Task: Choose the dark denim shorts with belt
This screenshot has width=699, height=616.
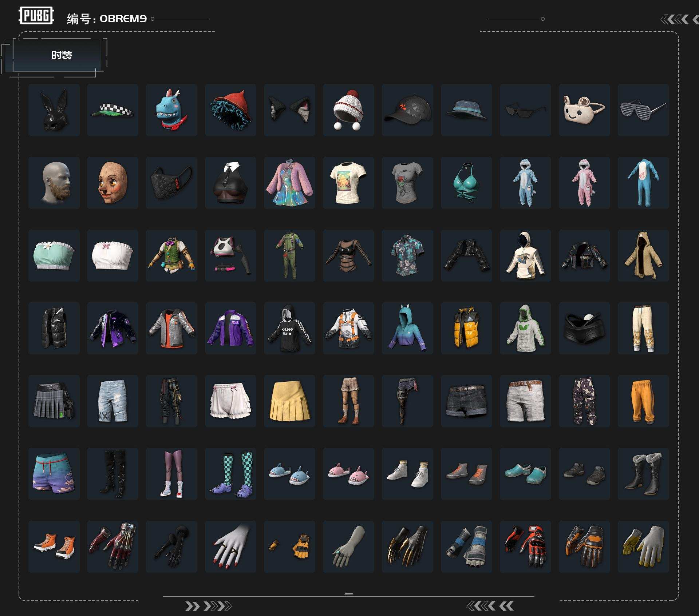Action: [466, 401]
